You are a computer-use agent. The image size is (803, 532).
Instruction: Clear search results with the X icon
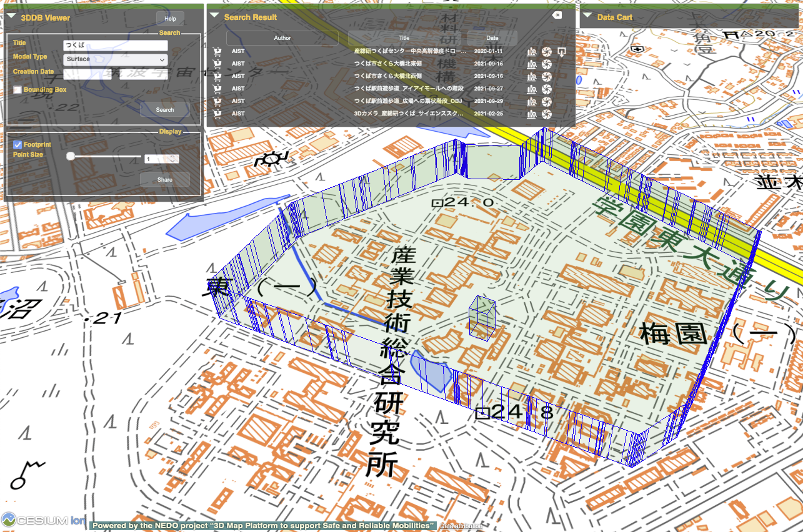click(557, 15)
